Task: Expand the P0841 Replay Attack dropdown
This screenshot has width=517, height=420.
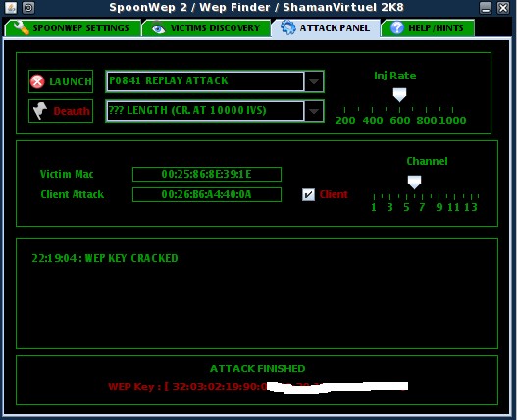Action: pyautogui.click(x=314, y=81)
